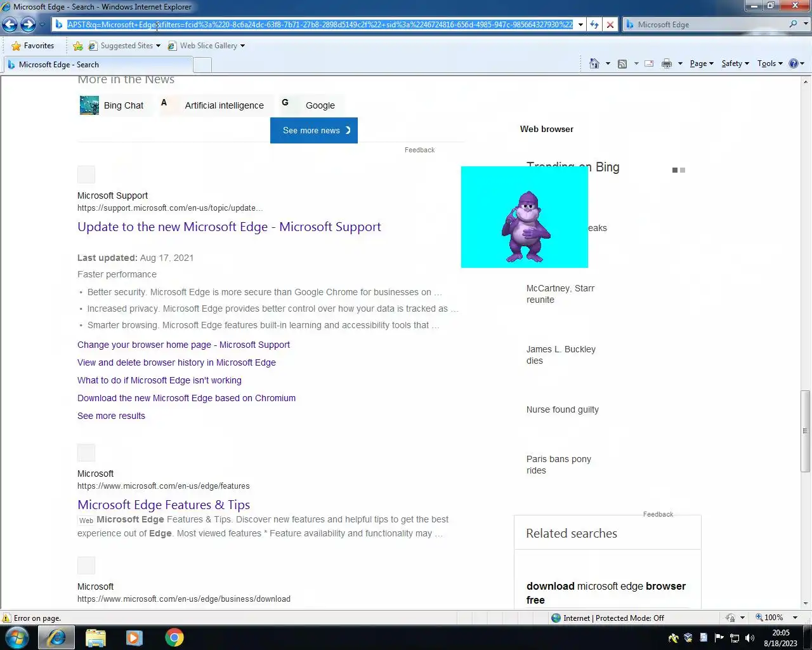
Task: Launch Google Chrome from the taskbar
Action: [174, 637]
